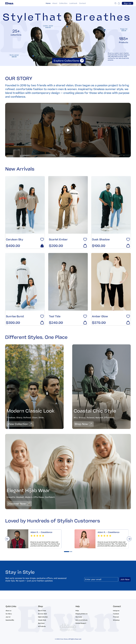136x644 pixels.
Task: Open the Size Guide footer link
Action: [x=79, y=617]
